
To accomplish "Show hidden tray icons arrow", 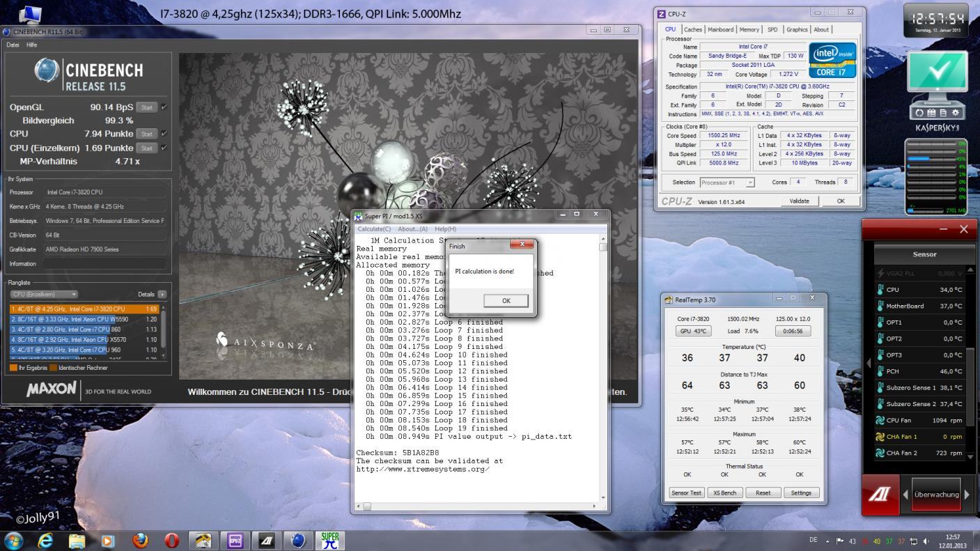I will pyautogui.click(x=828, y=541).
